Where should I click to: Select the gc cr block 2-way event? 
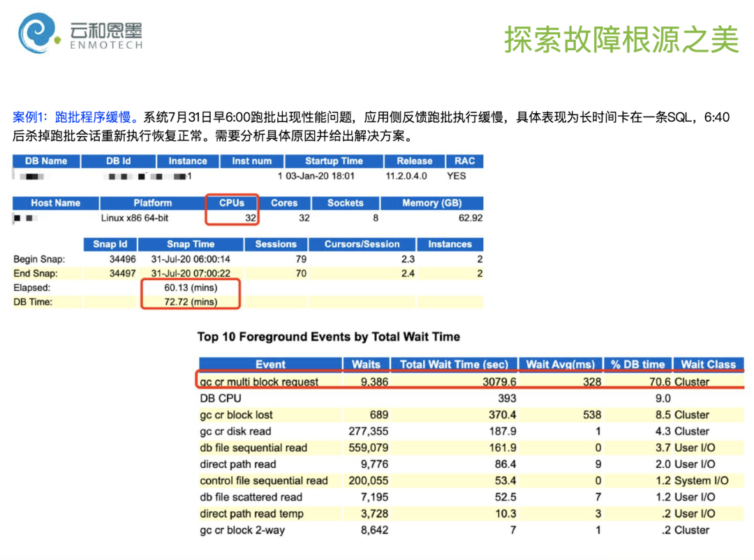point(242,530)
